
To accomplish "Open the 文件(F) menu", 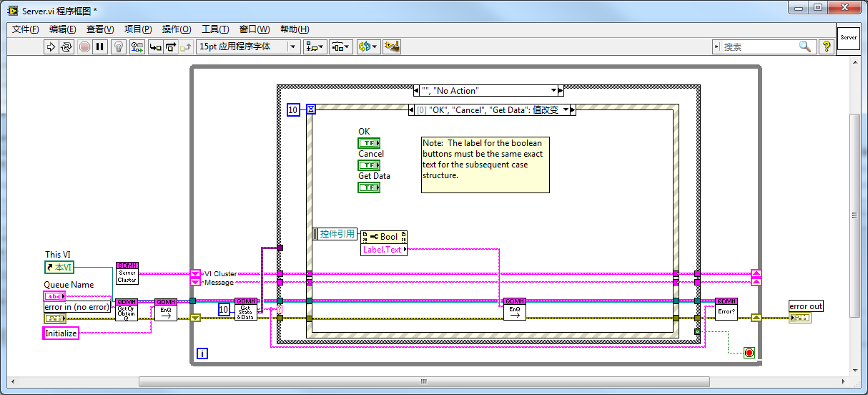I will click(x=26, y=29).
